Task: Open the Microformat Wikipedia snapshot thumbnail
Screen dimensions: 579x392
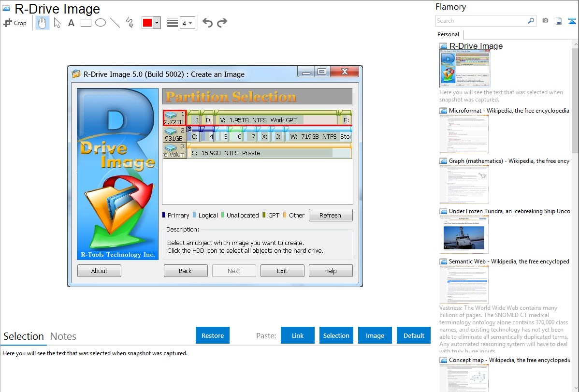Action: (x=464, y=134)
